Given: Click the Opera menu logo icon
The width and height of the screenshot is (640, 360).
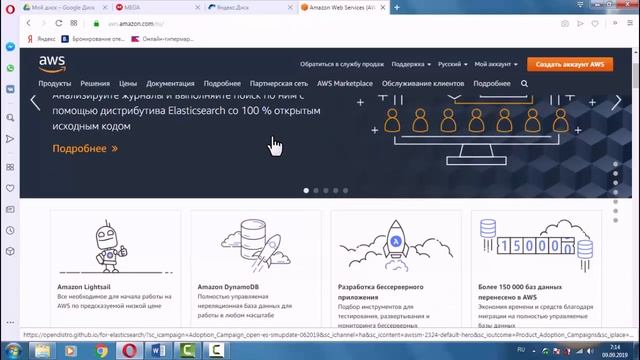Looking at the screenshot, I should [x=10, y=9].
